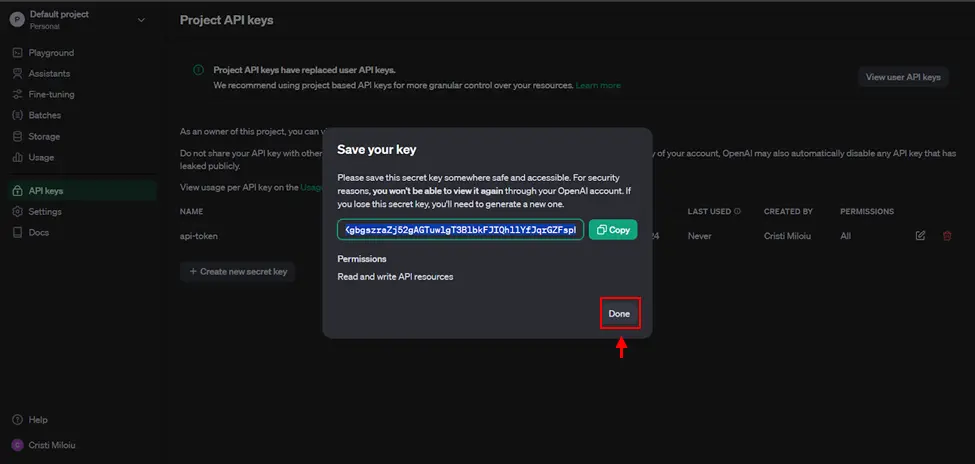Select the Settings menu item
The width and height of the screenshot is (975, 464).
pyautogui.click(x=45, y=211)
